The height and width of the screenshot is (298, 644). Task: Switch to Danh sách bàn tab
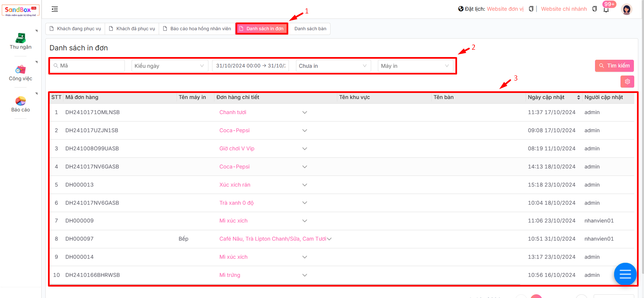point(310,29)
